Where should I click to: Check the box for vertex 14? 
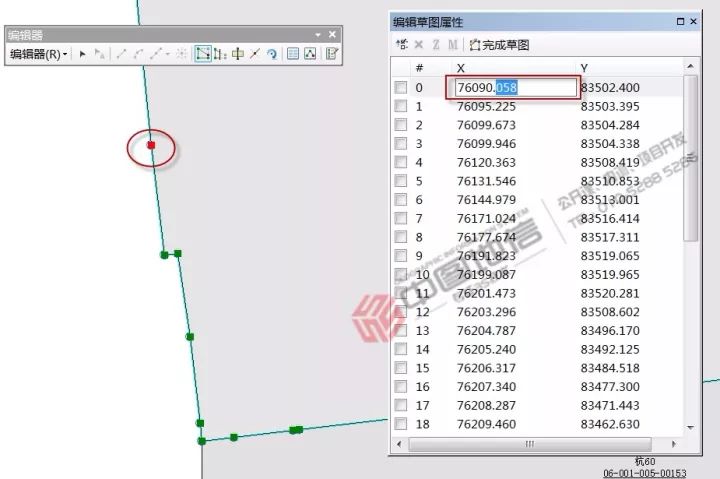pyautogui.click(x=401, y=349)
